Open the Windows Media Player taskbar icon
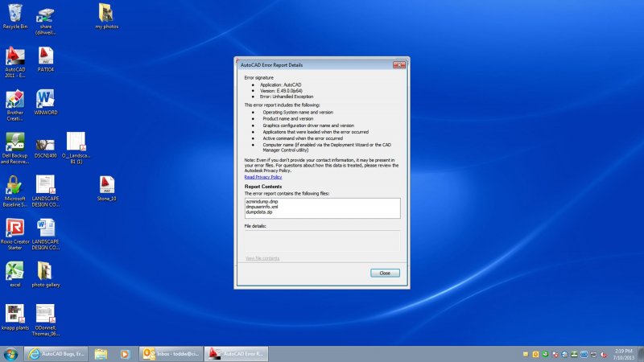Screen dimensions: 644x362 [x=125, y=354]
